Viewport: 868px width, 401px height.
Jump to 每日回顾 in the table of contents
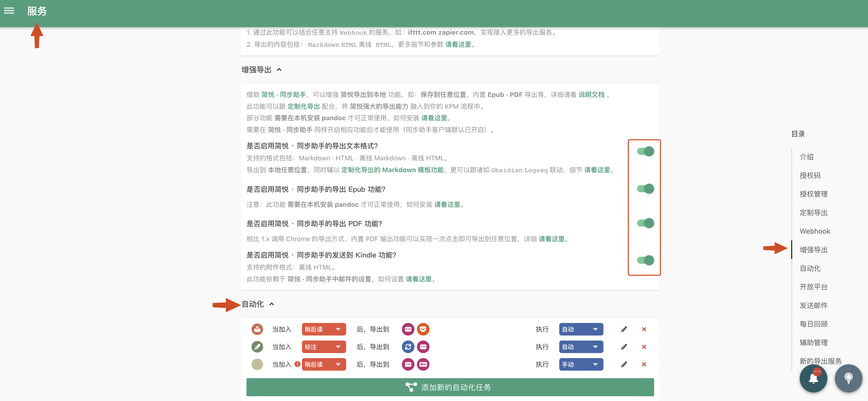[814, 324]
